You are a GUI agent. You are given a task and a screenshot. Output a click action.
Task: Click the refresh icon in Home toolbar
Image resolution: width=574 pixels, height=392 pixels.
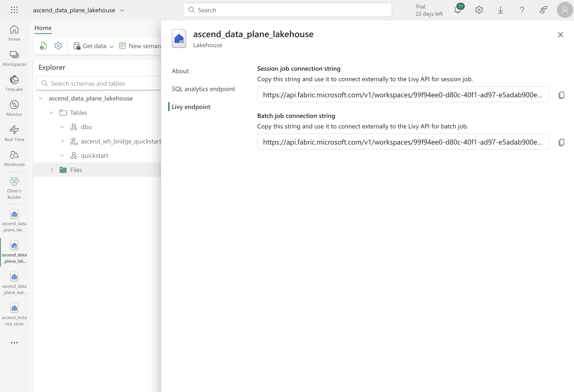[x=43, y=46]
